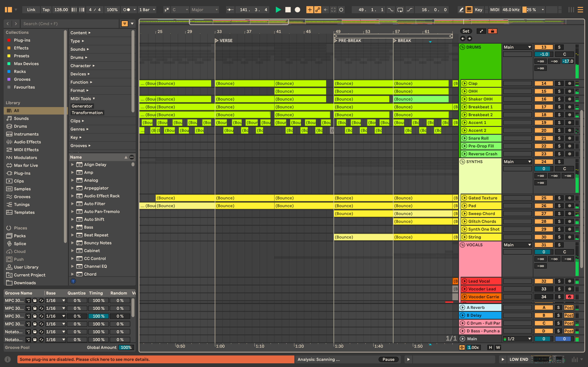The width and height of the screenshot is (588, 367).
Task: Click the BREAK locator marker
Action: click(x=395, y=41)
